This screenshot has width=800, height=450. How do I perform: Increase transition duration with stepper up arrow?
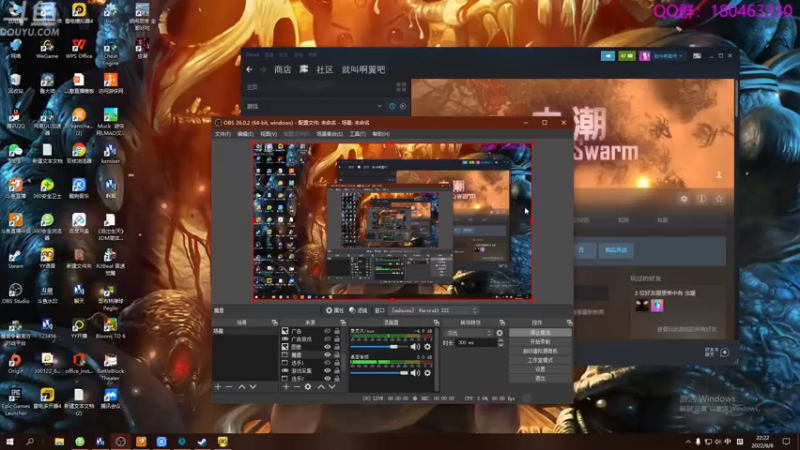click(501, 341)
